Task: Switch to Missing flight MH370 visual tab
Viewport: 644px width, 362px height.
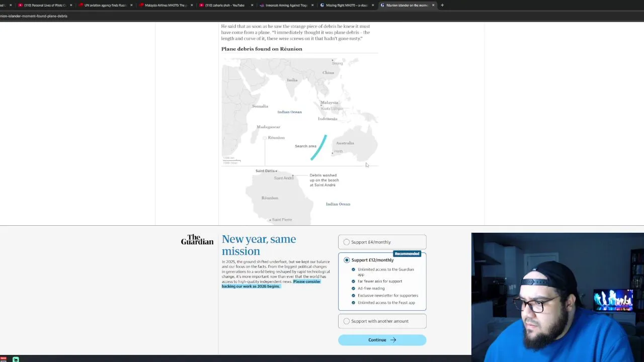Action: (x=346, y=5)
